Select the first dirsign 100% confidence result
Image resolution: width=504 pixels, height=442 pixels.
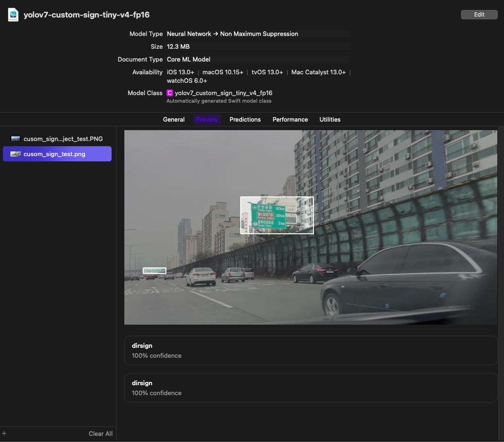tap(311, 350)
